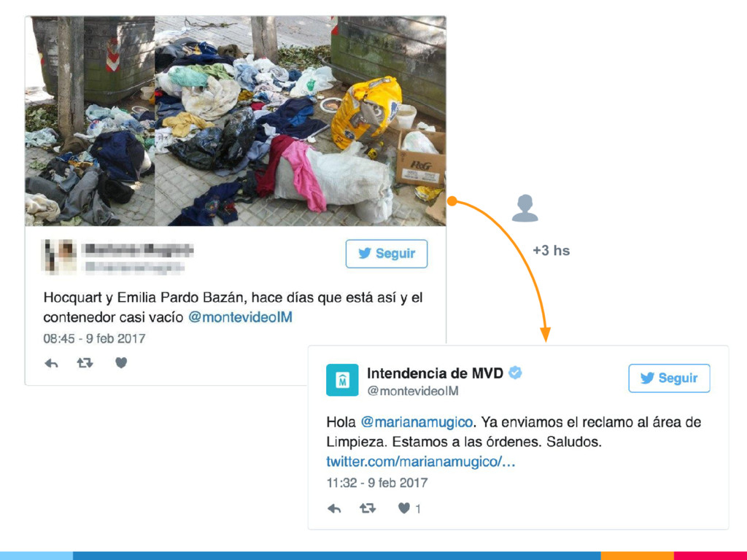Reply to the first tweet about Hocquart
747x560 pixels.
pos(51,363)
